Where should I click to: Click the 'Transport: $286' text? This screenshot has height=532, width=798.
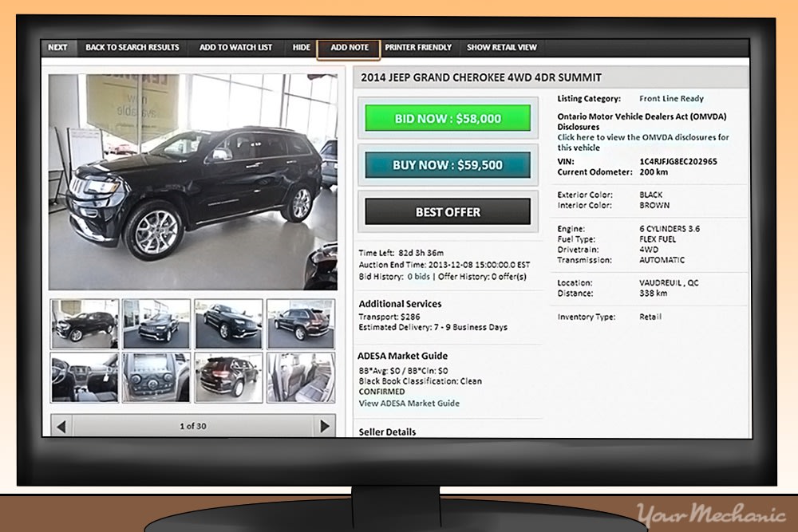[x=389, y=317]
